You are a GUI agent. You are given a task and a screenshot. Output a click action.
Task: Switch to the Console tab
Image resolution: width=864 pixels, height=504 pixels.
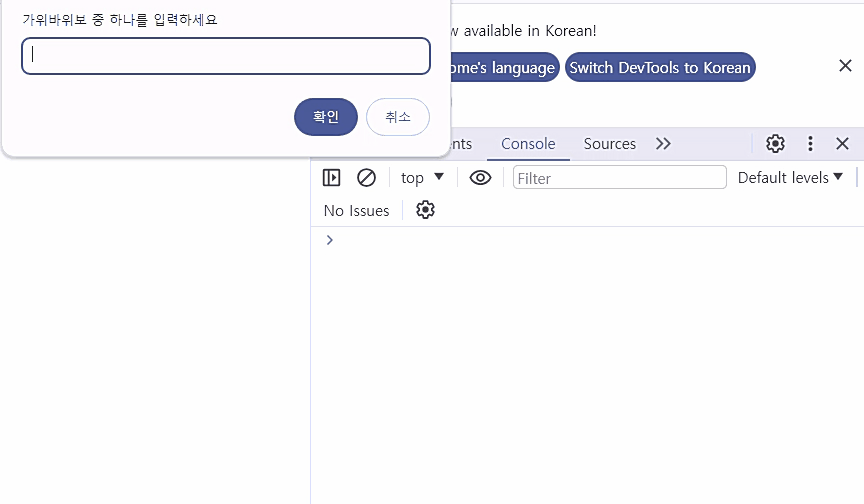[528, 144]
